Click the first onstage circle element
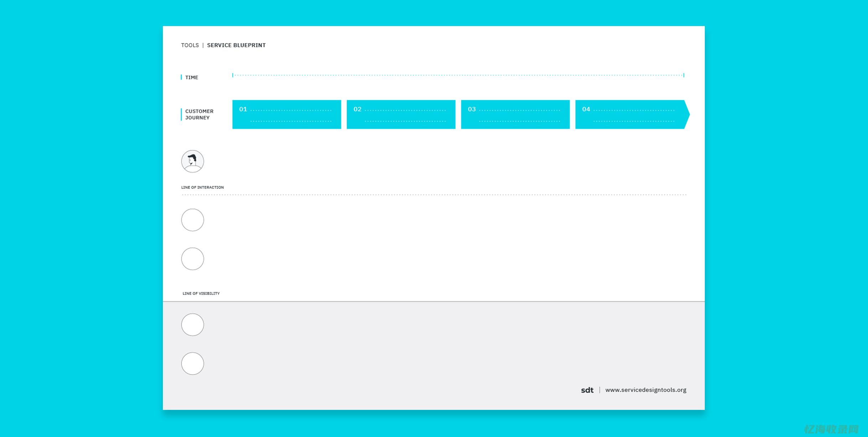The image size is (868, 437). (x=194, y=218)
